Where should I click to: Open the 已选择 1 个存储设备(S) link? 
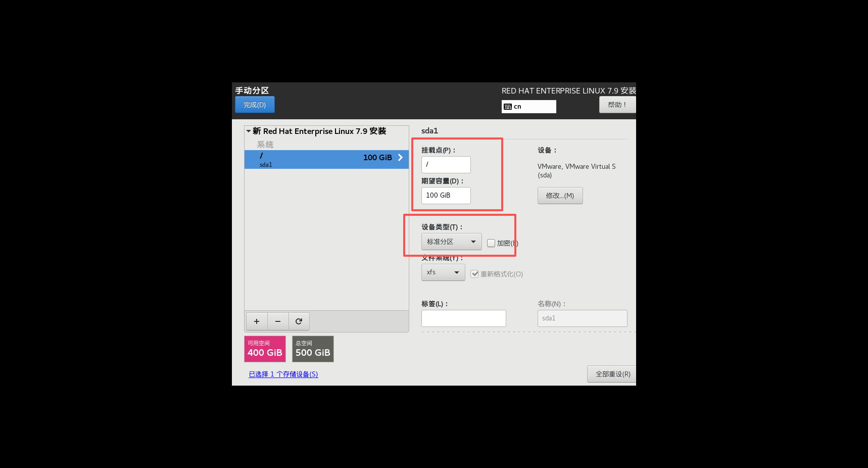(283, 374)
